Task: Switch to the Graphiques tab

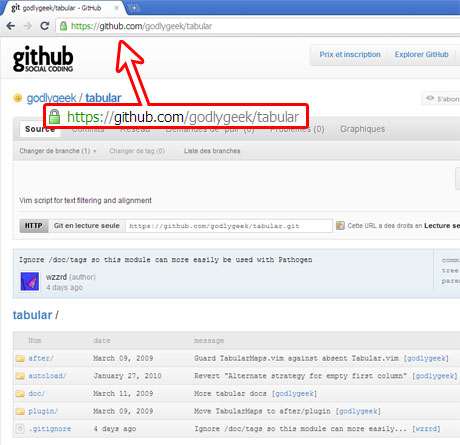Action: click(x=362, y=129)
